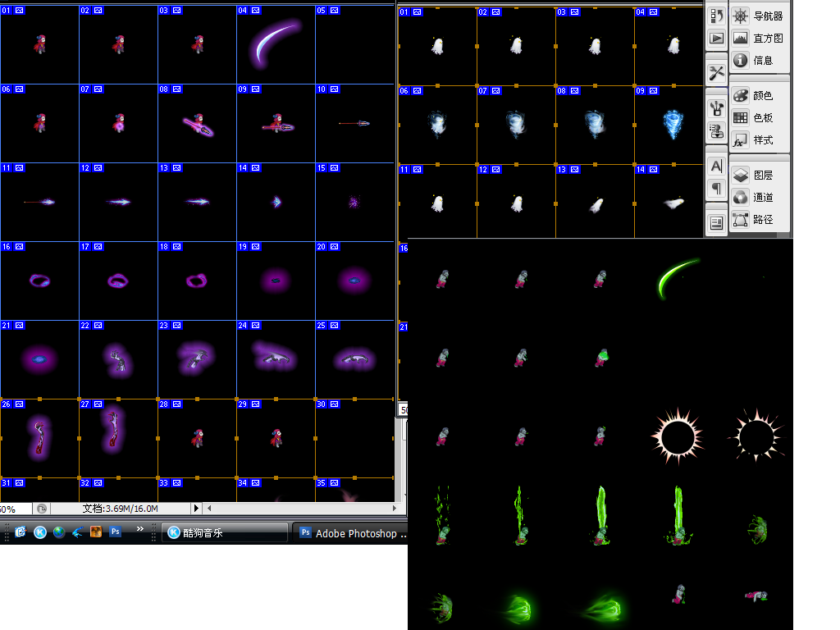
Task: Launch Photoshop from the quick launch bar
Action: click(115, 532)
